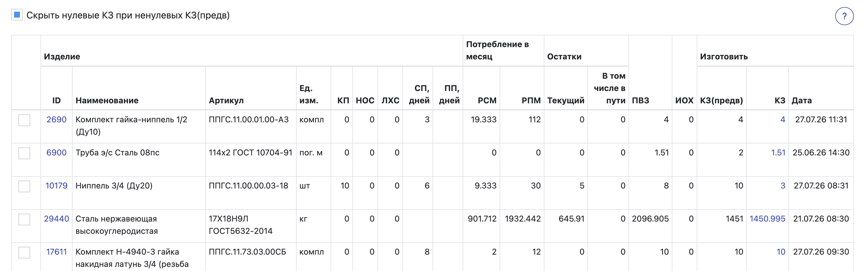The height and width of the screenshot is (271, 868).
Task: Click the ПВЗ column header
Action: 640,100
